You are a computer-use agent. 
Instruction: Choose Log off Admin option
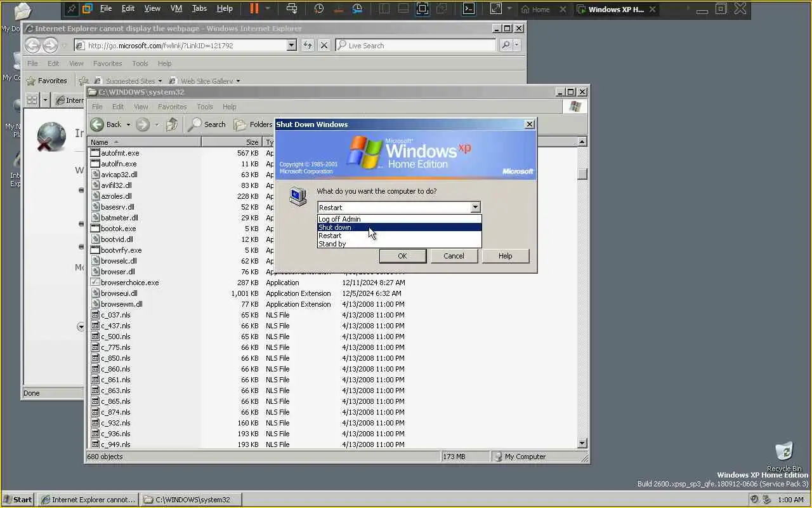pyautogui.click(x=399, y=219)
